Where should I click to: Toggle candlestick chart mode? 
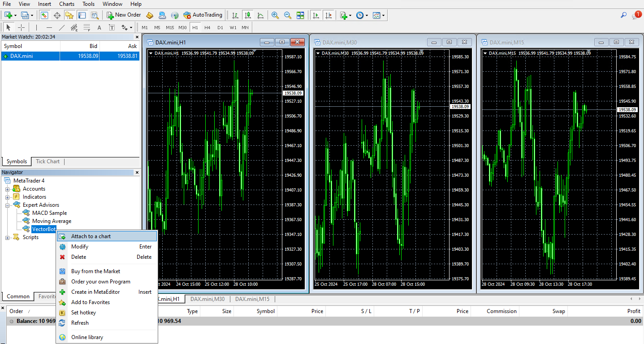pos(248,15)
